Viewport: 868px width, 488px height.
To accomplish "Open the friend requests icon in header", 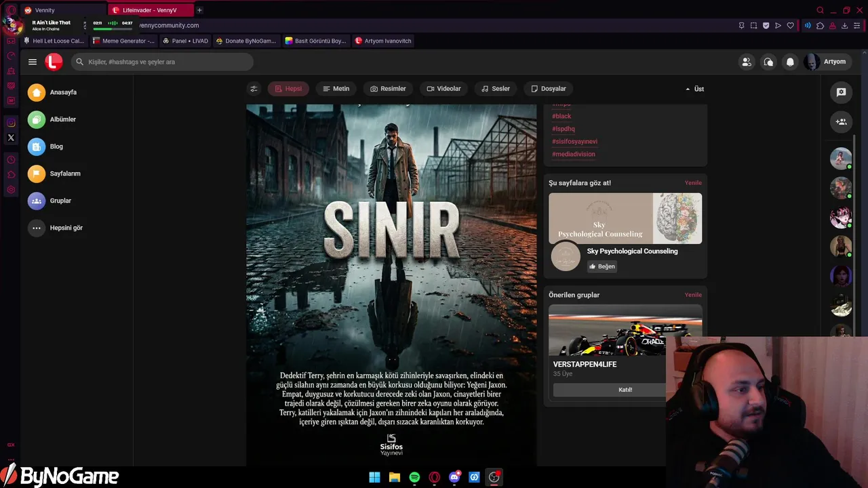I will (x=747, y=62).
